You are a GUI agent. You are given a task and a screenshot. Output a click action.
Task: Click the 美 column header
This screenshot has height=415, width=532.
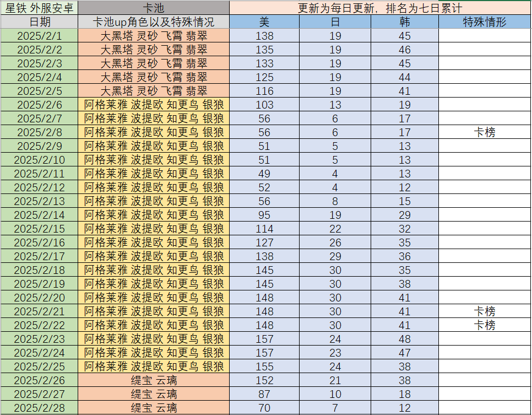click(x=264, y=22)
